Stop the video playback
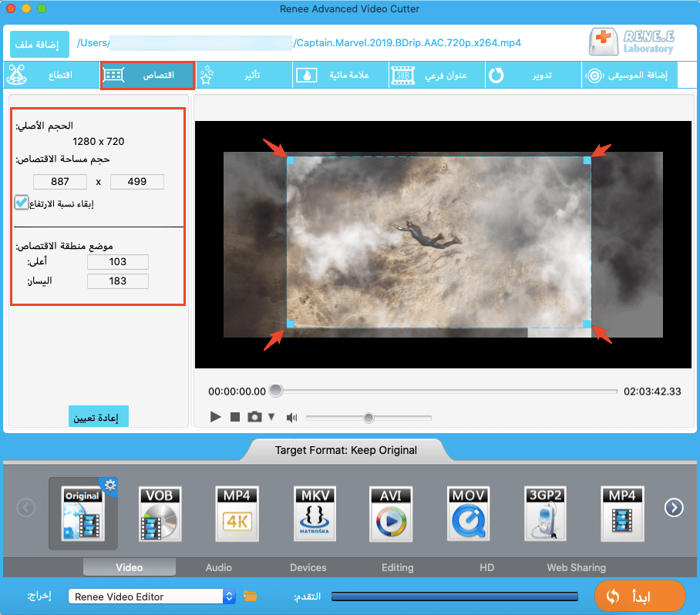The height and width of the screenshot is (615, 700). click(x=235, y=417)
